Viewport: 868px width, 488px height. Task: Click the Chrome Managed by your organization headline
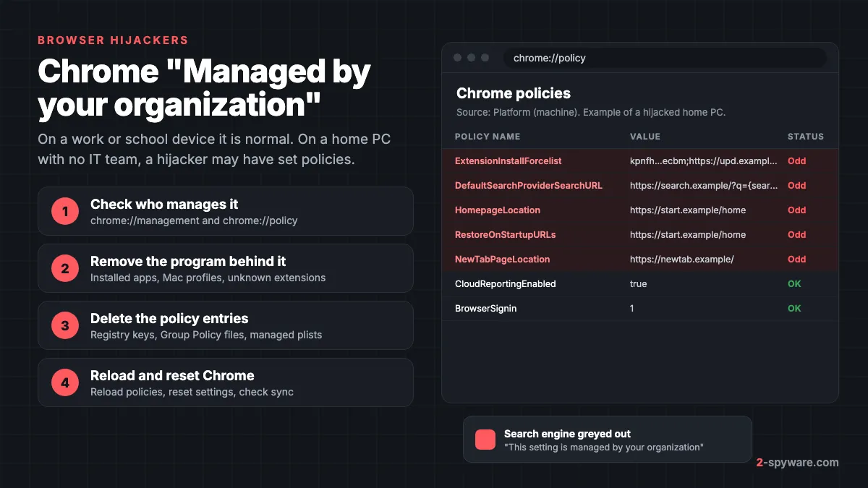(x=205, y=88)
